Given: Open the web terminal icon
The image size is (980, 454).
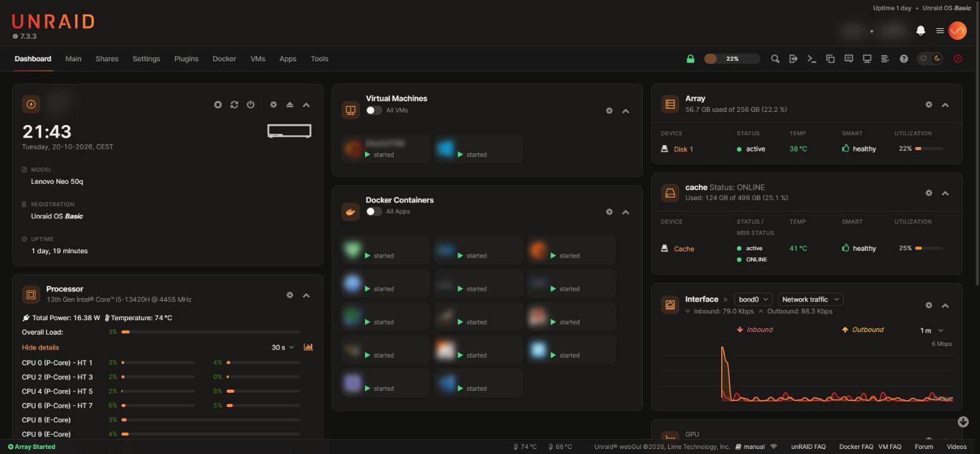Looking at the screenshot, I should pyautogui.click(x=812, y=59).
